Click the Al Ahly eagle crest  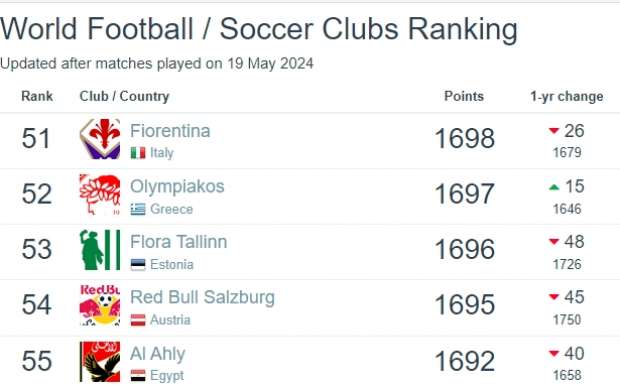point(100,362)
